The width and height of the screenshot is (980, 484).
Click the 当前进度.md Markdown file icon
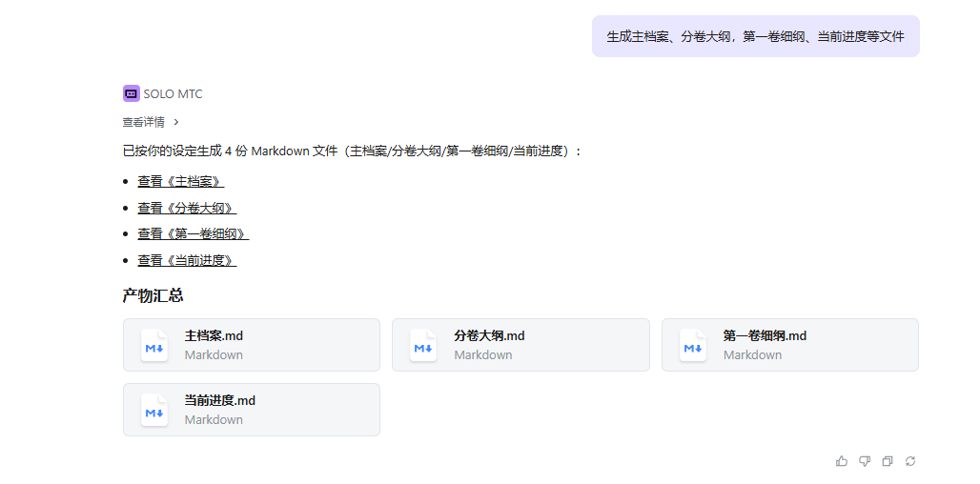tap(154, 410)
